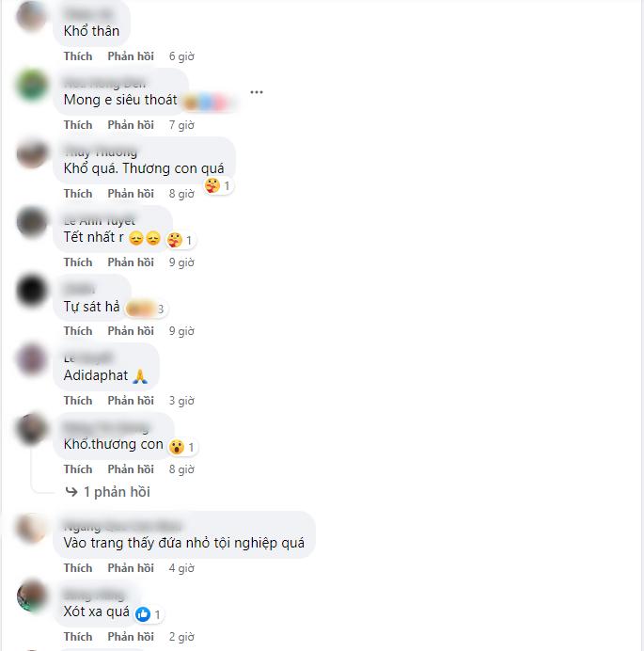
Task: Click Thích under "Khổ thân" comment
Action: point(78,56)
